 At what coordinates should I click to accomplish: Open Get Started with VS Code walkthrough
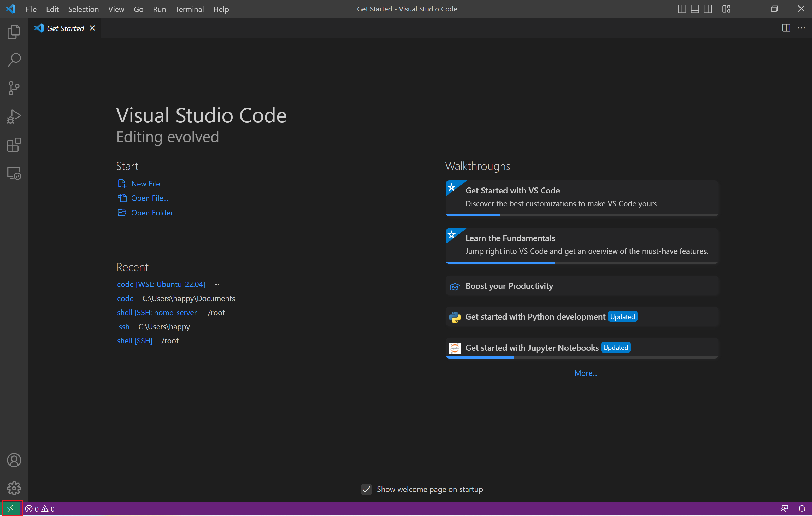click(x=582, y=198)
